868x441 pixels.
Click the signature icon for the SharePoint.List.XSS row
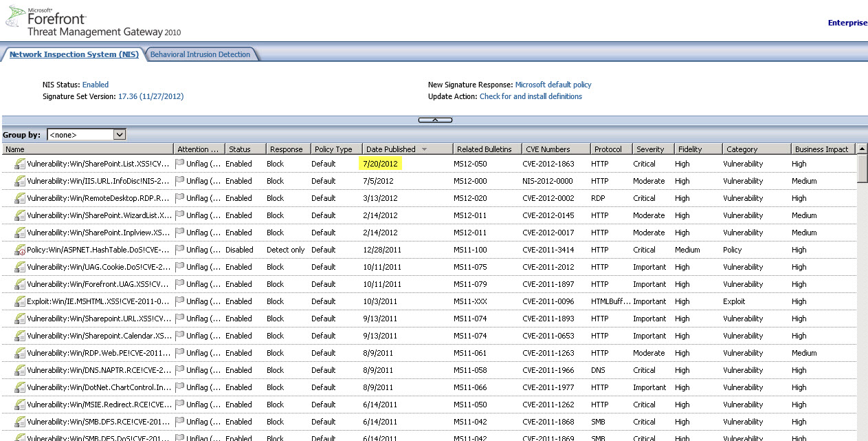20,164
